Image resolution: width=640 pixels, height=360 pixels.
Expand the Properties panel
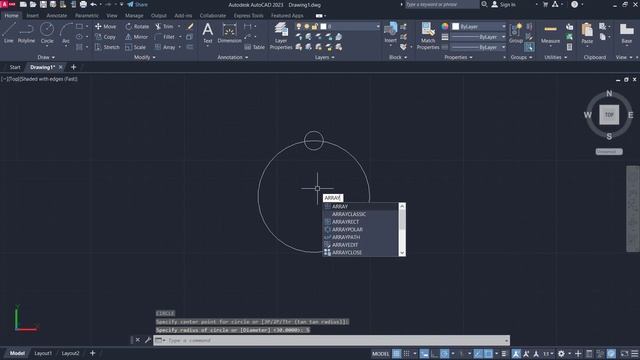[458, 58]
